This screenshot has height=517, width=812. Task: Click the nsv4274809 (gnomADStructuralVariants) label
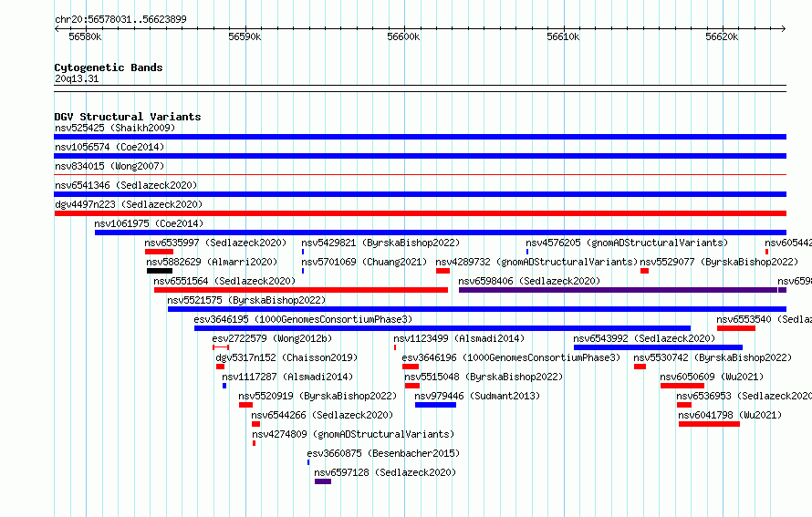[353, 434]
